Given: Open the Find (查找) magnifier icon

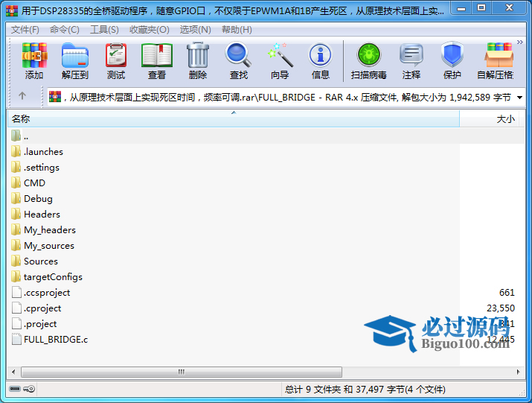Looking at the screenshot, I should click(239, 55).
